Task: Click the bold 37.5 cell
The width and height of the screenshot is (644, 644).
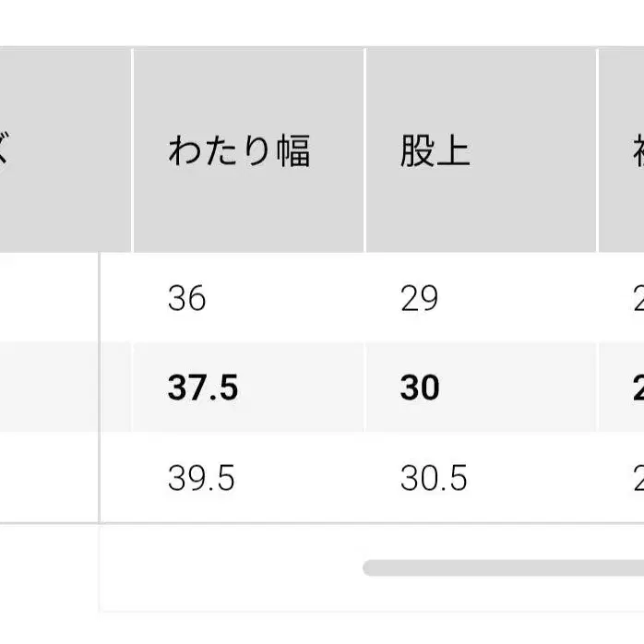Action: click(x=203, y=388)
